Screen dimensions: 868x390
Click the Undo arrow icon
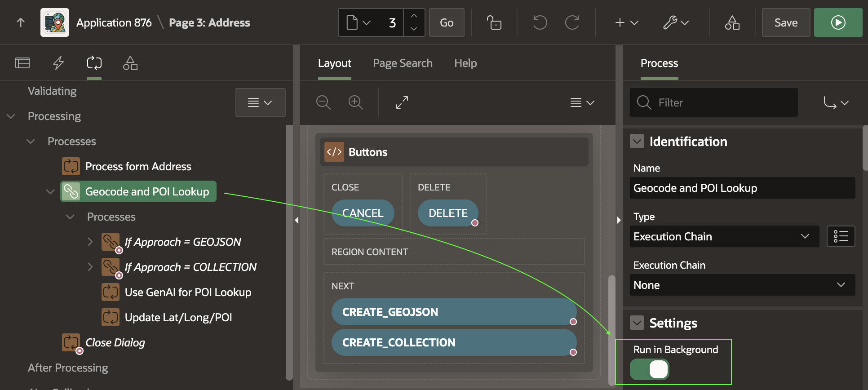[x=540, y=22]
